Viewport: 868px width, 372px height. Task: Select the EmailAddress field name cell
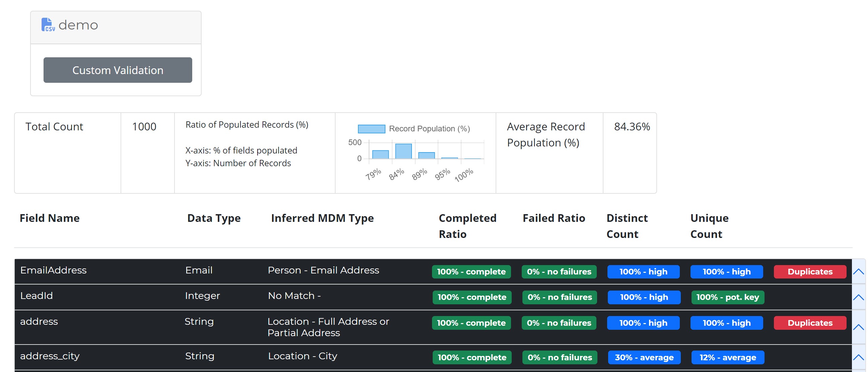coord(53,270)
